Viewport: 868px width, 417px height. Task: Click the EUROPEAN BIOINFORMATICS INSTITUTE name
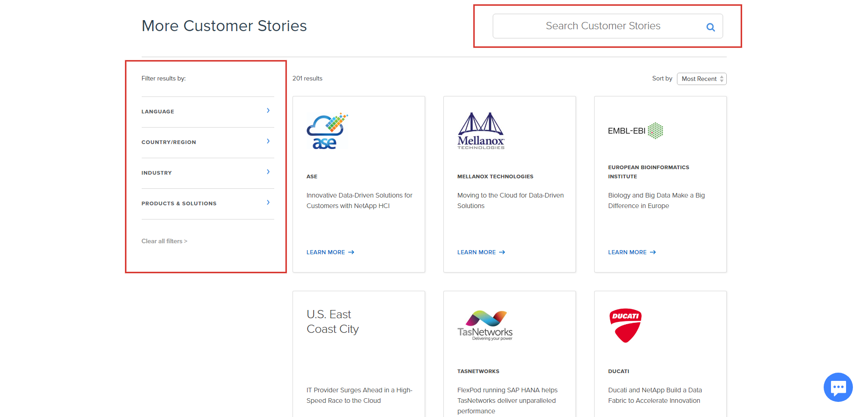coord(649,172)
